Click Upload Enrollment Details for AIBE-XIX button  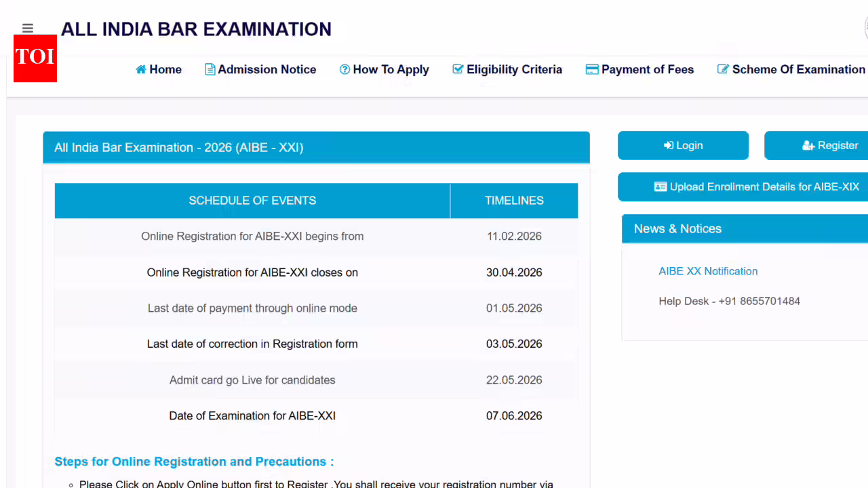point(743,186)
